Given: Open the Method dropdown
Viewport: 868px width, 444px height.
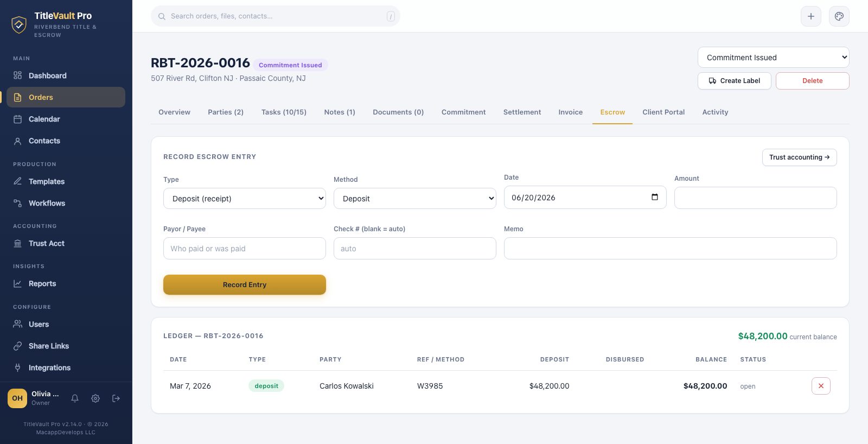Looking at the screenshot, I should (415, 199).
